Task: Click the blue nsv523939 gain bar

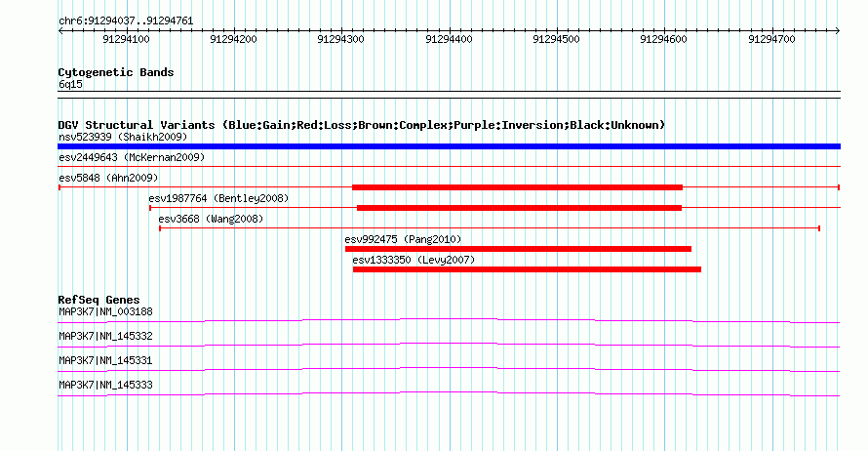Action: (449, 146)
